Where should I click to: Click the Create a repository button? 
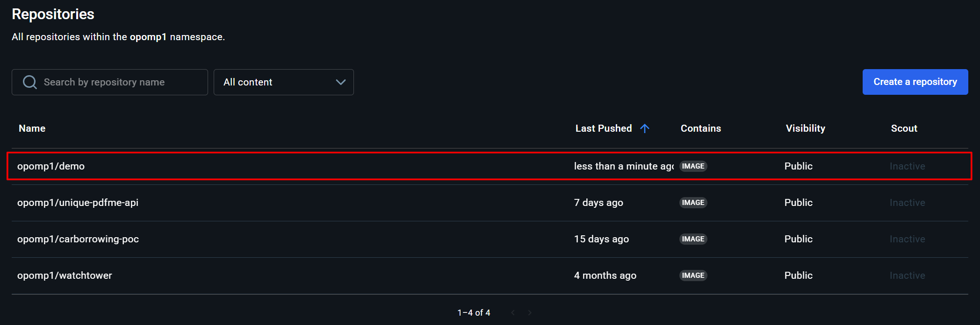915,82
